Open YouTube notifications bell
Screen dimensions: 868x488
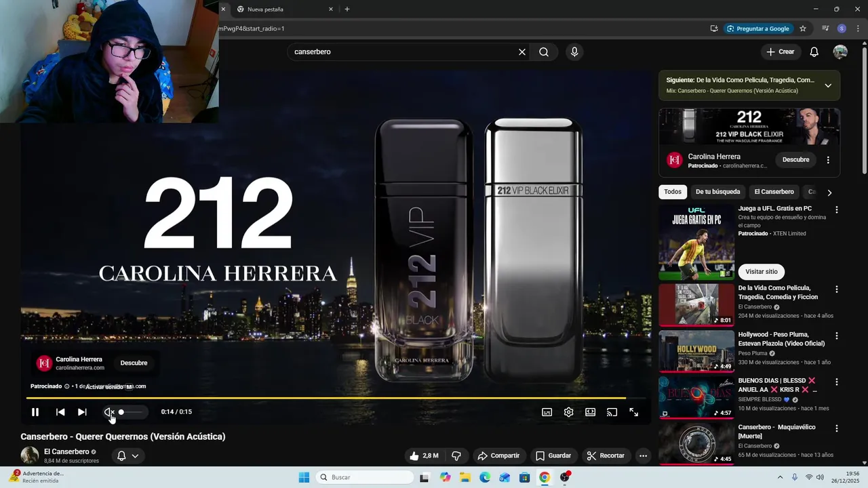click(x=814, y=52)
